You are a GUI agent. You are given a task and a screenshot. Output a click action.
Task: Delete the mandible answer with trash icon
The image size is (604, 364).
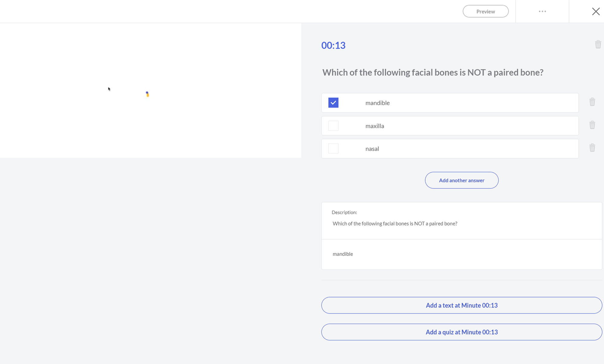pyautogui.click(x=592, y=102)
